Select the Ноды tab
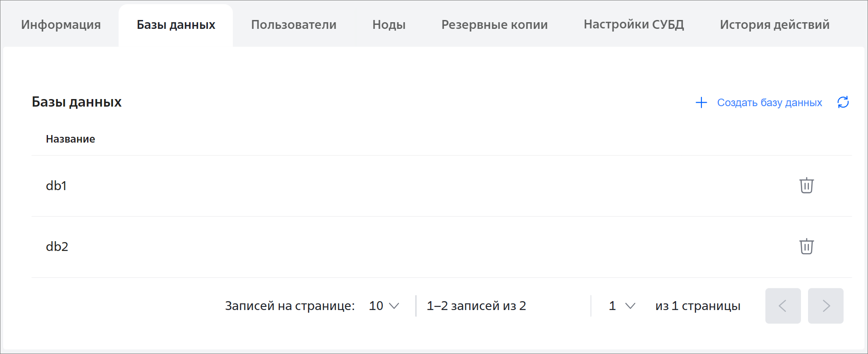Screen dimensions: 868x354 (x=389, y=24)
